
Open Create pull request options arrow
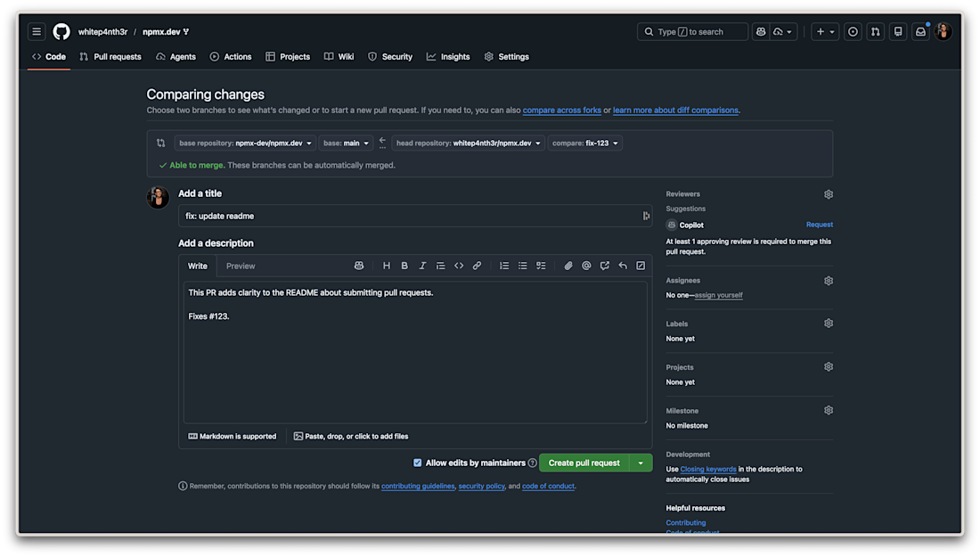(x=641, y=463)
